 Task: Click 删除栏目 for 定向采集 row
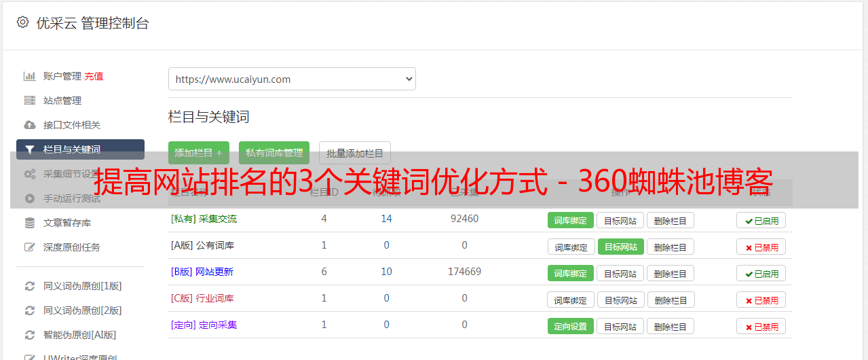coord(671,326)
